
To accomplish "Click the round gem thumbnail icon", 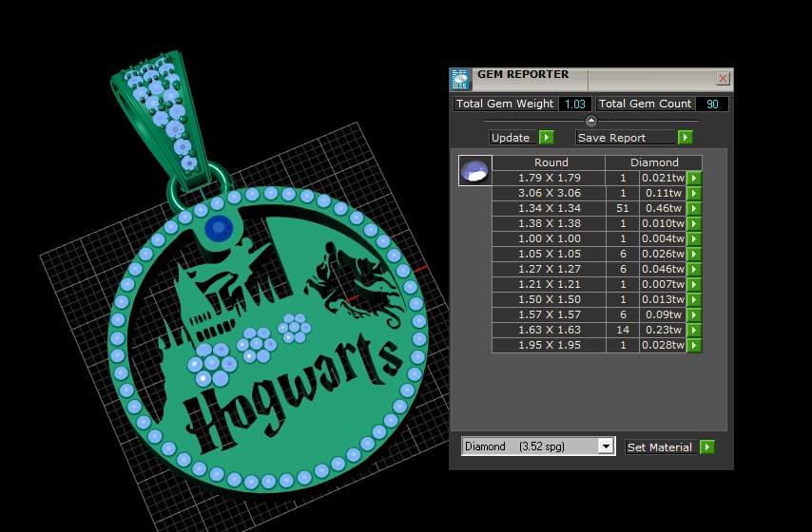I will pyautogui.click(x=474, y=170).
